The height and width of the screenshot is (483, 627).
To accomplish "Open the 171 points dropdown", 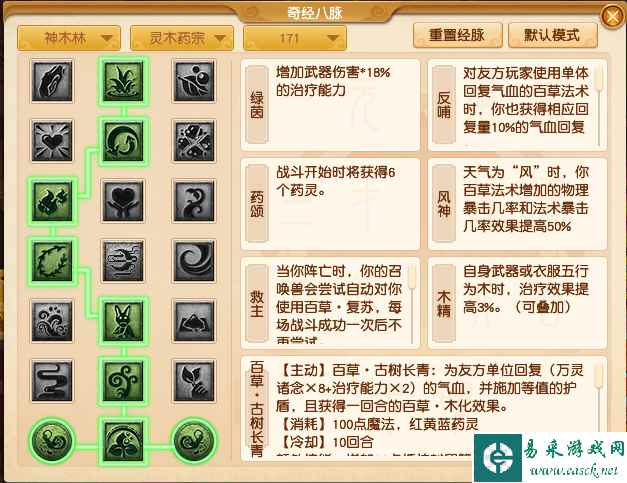I will pyautogui.click(x=295, y=38).
